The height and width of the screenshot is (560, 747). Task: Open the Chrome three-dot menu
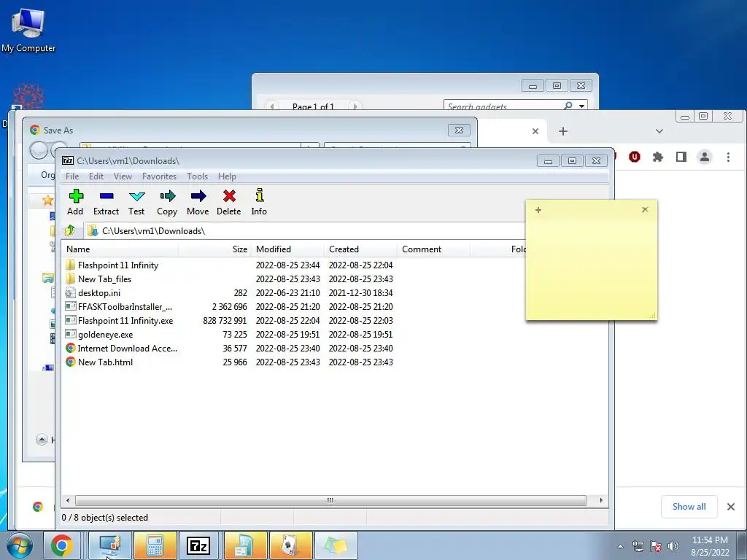728,157
